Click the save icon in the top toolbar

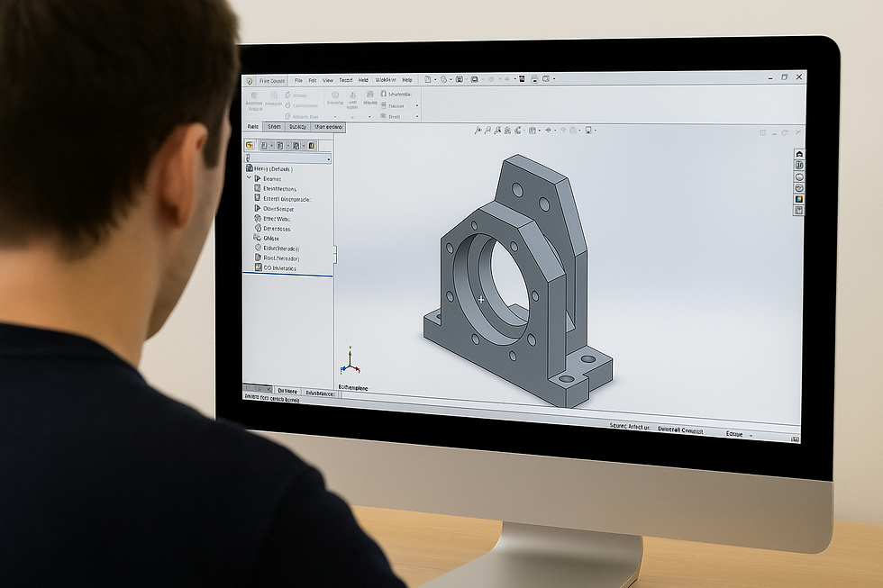click(460, 79)
